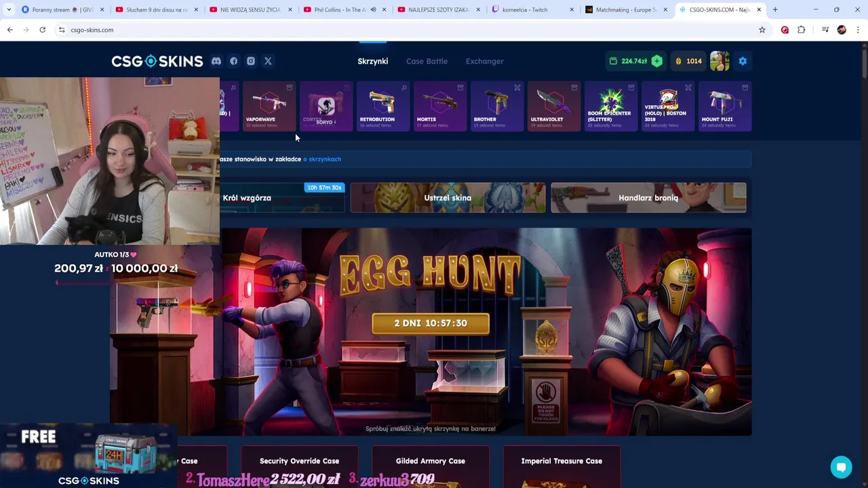Open the user avatar profile picture

point(719,61)
